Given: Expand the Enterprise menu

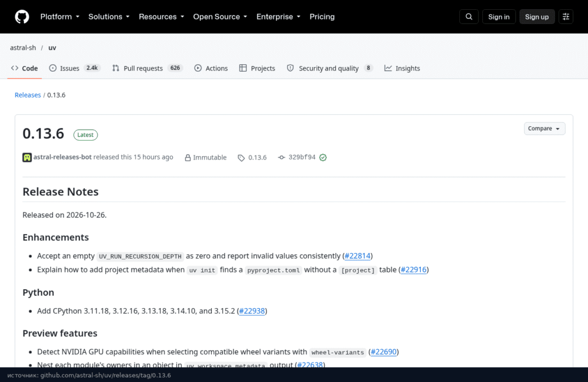Looking at the screenshot, I should point(278,17).
